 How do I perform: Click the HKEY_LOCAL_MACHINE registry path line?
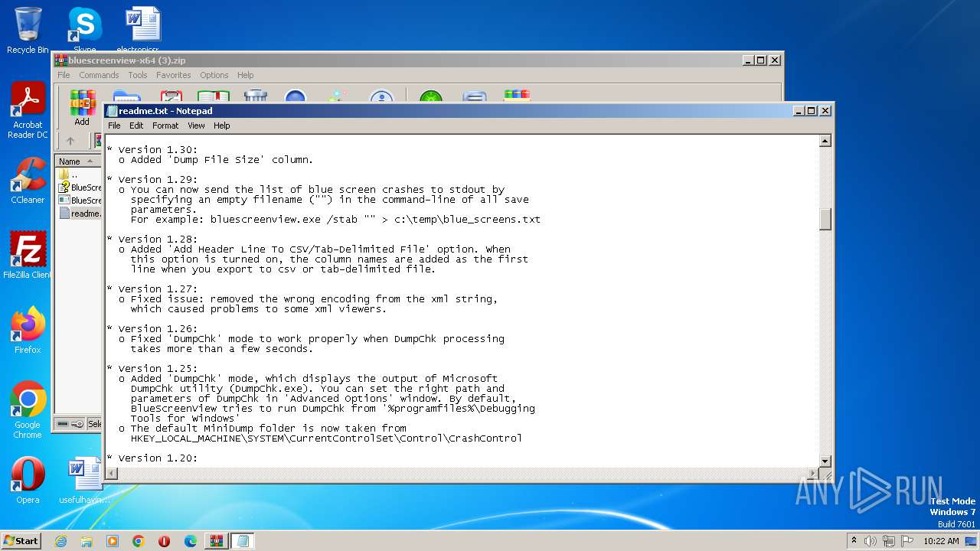tap(326, 439)
